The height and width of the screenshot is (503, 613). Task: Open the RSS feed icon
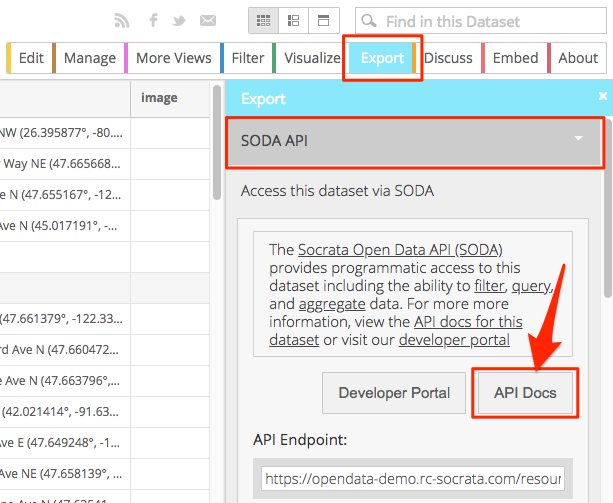pos(122,20)
